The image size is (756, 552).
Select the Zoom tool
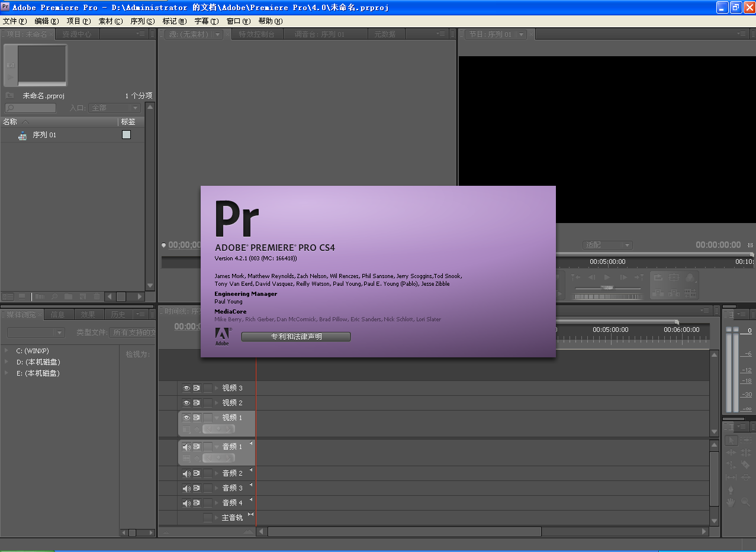(746, 502)
